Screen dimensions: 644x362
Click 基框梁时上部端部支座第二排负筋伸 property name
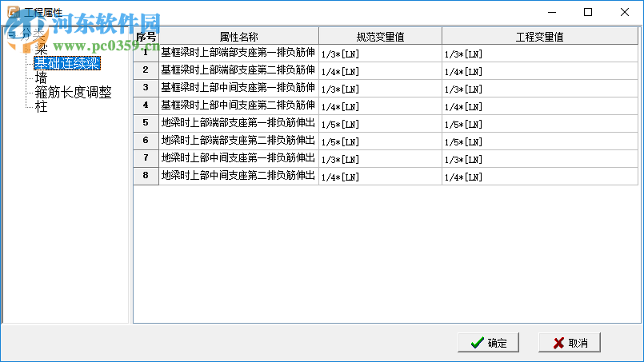pyautogui.click(x=238, y=71)
